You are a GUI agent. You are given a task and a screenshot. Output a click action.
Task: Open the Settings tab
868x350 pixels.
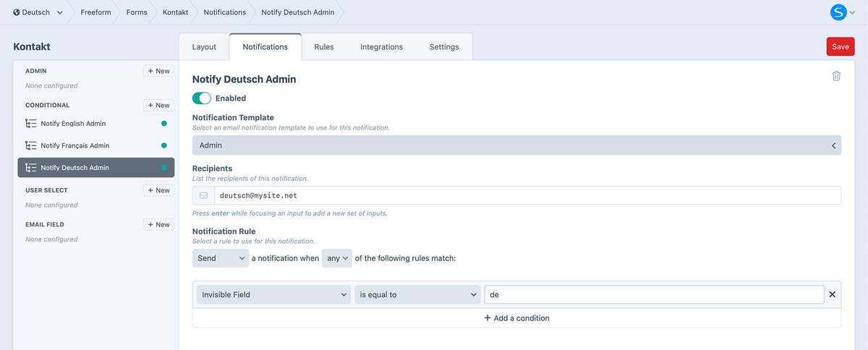(444, 47)
